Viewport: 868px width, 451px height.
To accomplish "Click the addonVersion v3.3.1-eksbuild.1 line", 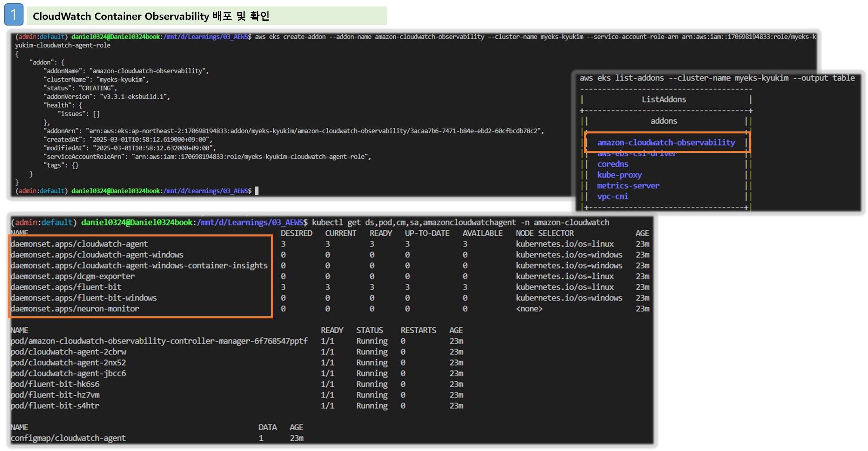I will (107, 97).
